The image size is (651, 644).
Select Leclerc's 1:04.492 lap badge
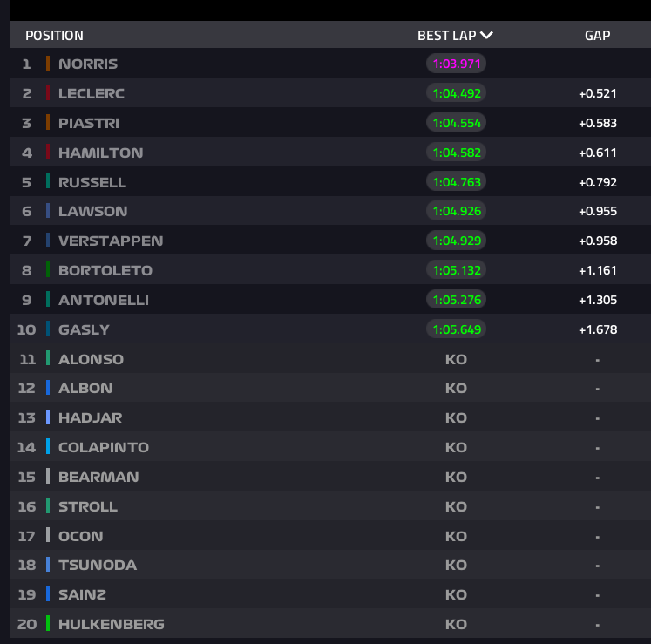tap(456, 93)
